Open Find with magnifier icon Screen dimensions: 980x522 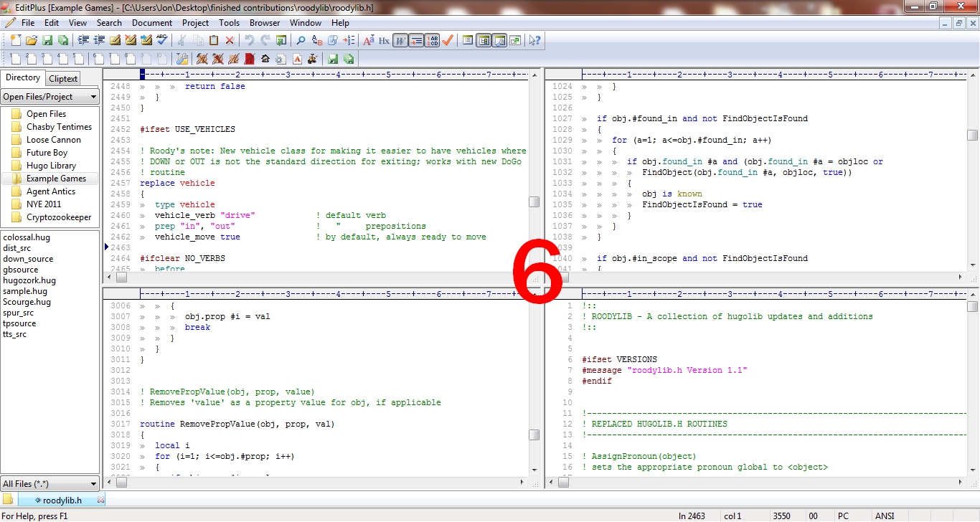[x=301, y=40]
